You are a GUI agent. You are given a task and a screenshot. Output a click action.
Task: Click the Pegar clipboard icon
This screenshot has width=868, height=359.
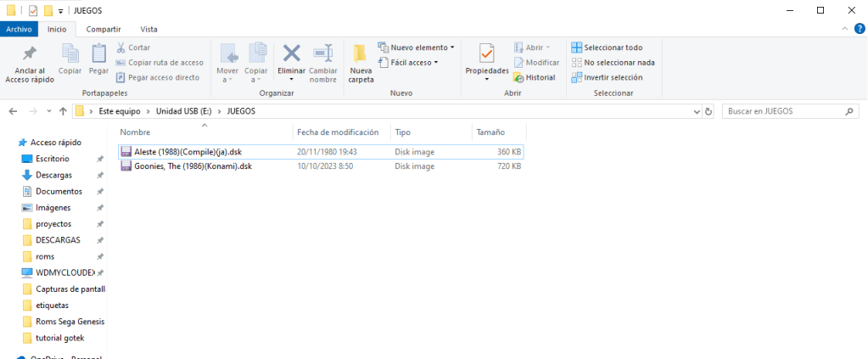(98, 54)
